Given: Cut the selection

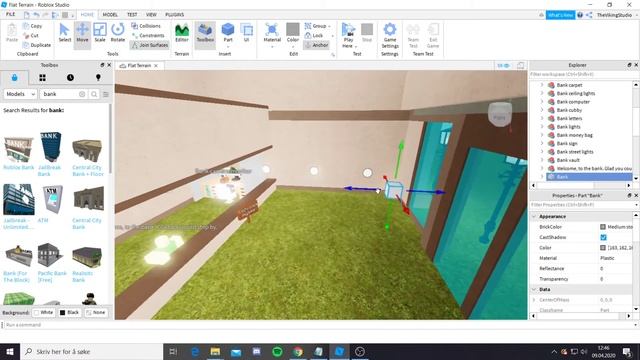Looking at the screenshot, I should tap(31, 36).
